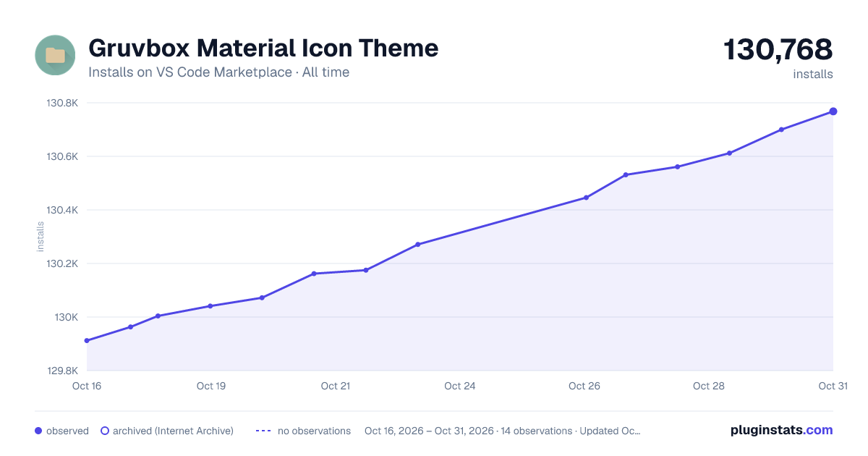This screenshot has height=456, width=868.
Task: Click the 129.8K y-axis label
Action: click(x=62, y=371)
